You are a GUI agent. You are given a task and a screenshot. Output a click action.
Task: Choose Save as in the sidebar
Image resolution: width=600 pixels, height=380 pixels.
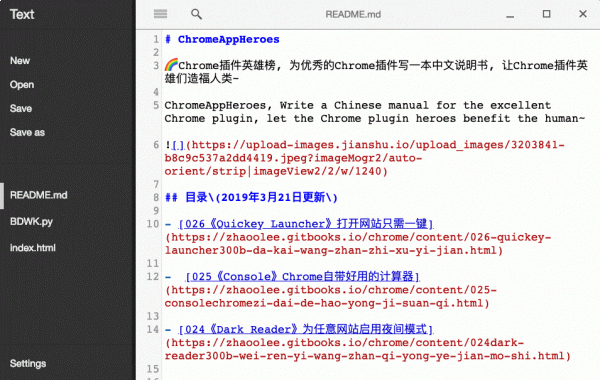pos(27,132)
